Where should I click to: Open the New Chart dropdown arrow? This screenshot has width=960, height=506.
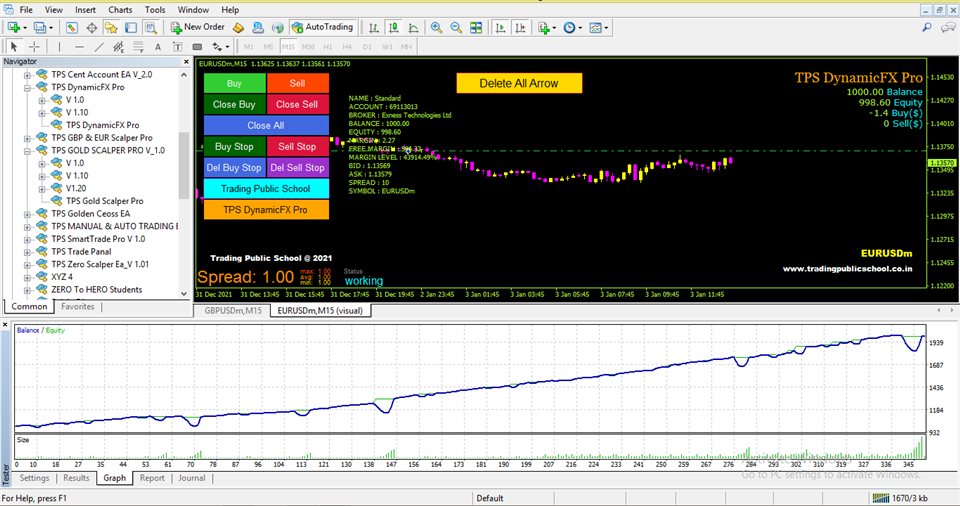pyautogui.click(x=24, y=28)
